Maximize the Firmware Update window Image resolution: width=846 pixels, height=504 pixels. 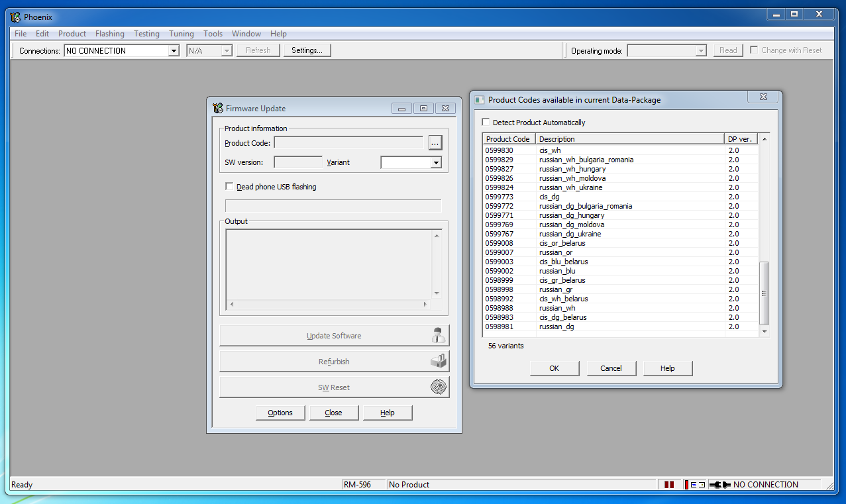pyautogui.click(x=424, y=109)
